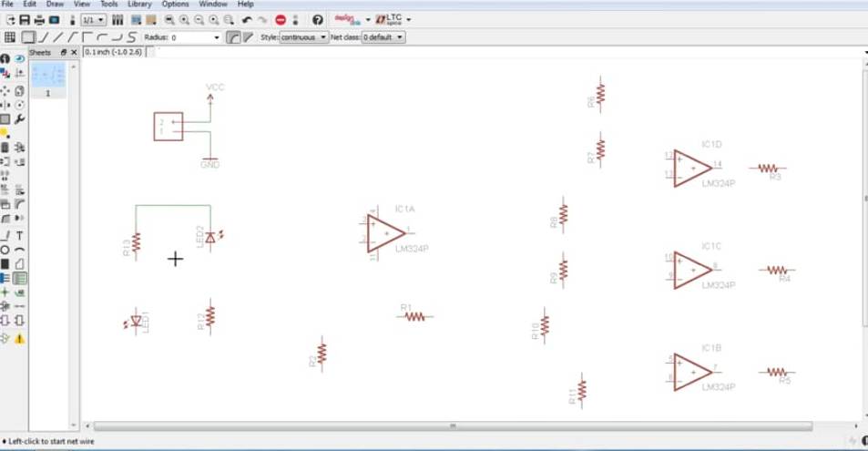868x451 pixels.
Task: Open the Style continuous dropdown
Action: [x=303, y=37]
